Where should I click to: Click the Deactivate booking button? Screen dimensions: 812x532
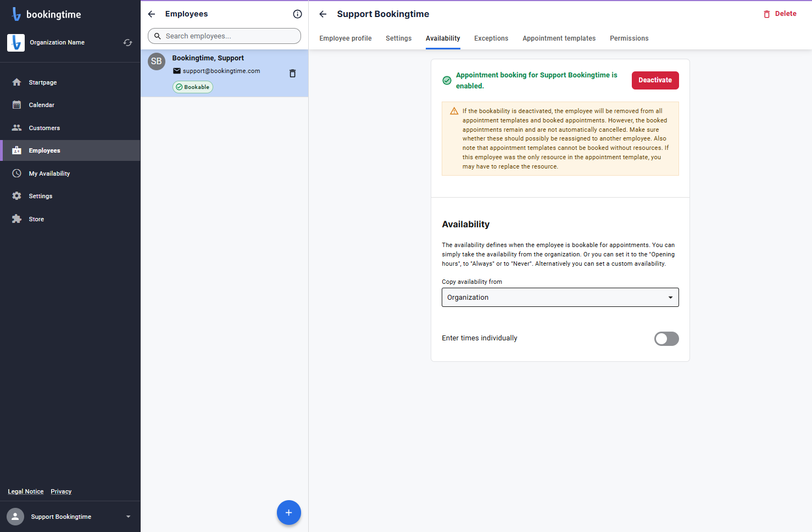click(655, 80)
